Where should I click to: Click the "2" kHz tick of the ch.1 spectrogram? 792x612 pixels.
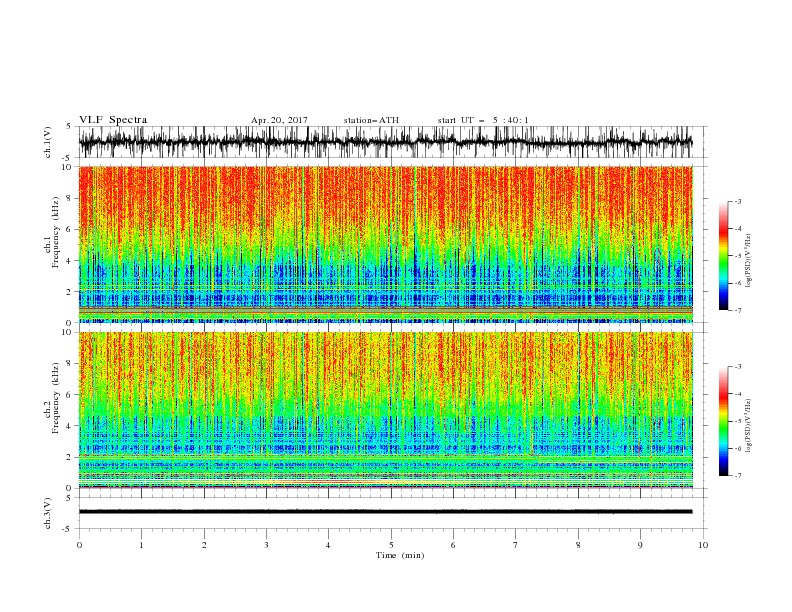[70, 292]
